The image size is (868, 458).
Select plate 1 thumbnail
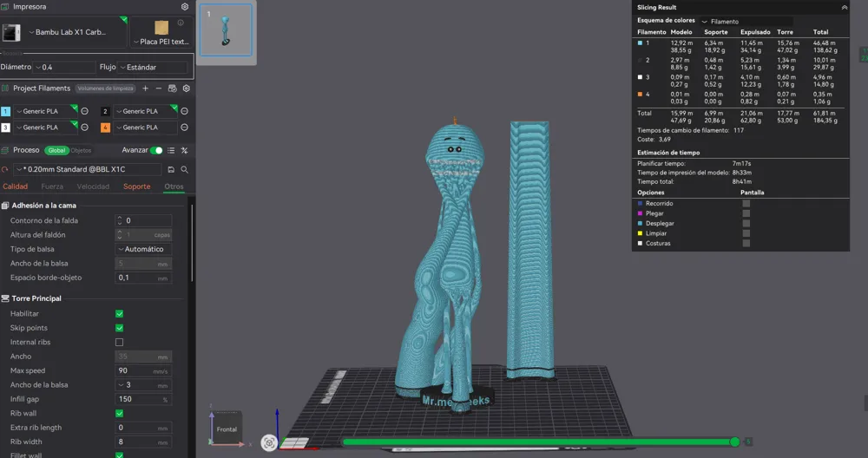coord(226,29)
